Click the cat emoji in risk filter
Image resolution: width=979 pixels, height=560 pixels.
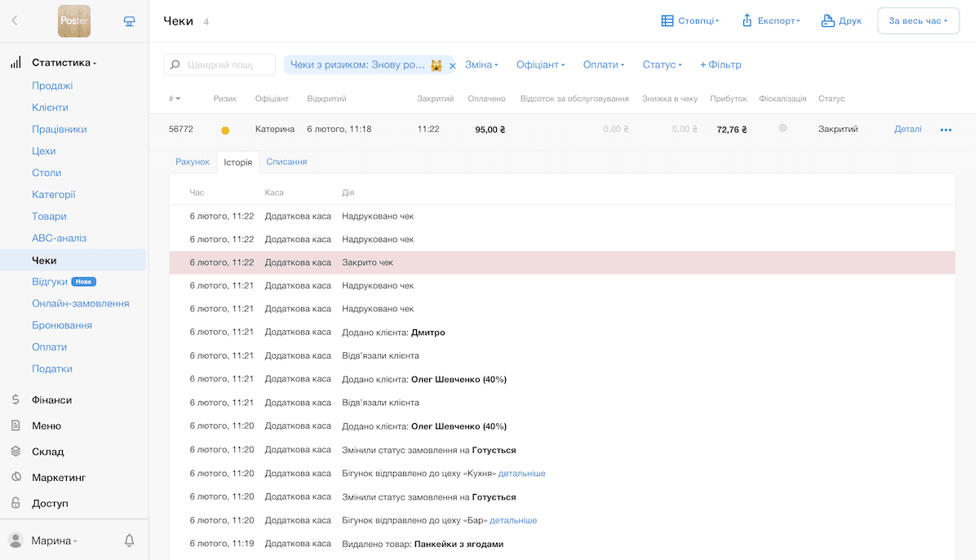click(437, 65)
